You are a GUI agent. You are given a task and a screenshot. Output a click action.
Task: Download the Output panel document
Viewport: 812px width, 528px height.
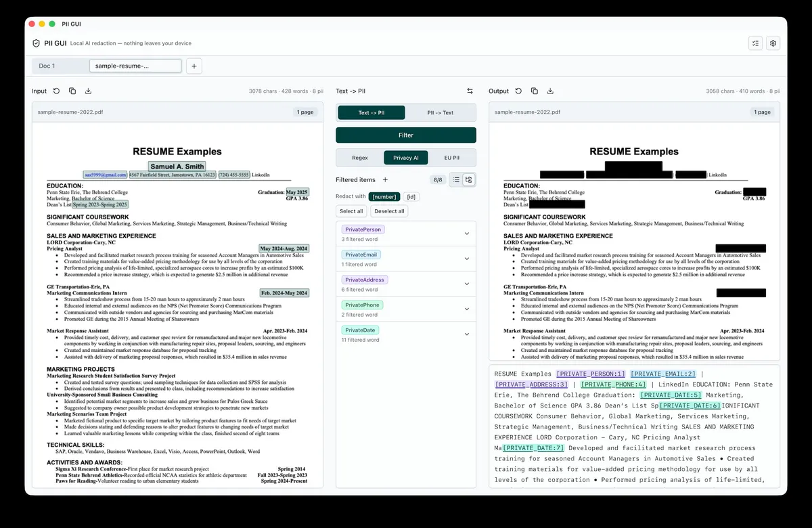pyautogui.click(x=551, y=91)
